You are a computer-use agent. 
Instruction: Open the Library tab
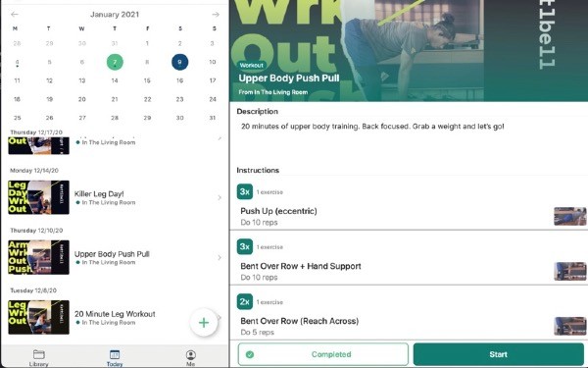tap(38, 358)
